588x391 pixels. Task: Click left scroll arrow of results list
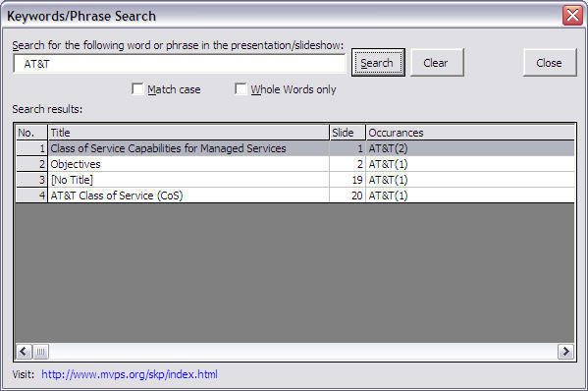tap(24, 352)
